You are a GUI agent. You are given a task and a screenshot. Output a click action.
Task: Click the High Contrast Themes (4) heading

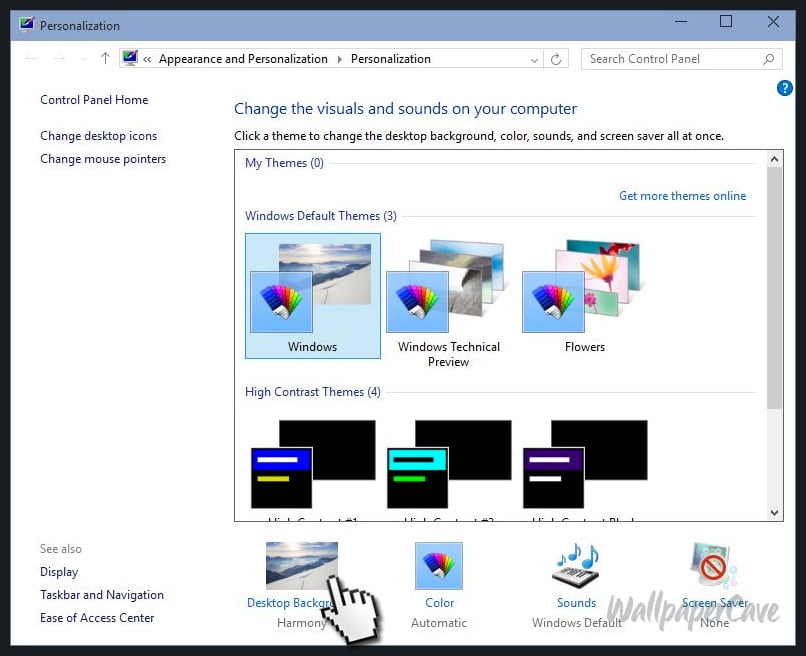(313, 392)
